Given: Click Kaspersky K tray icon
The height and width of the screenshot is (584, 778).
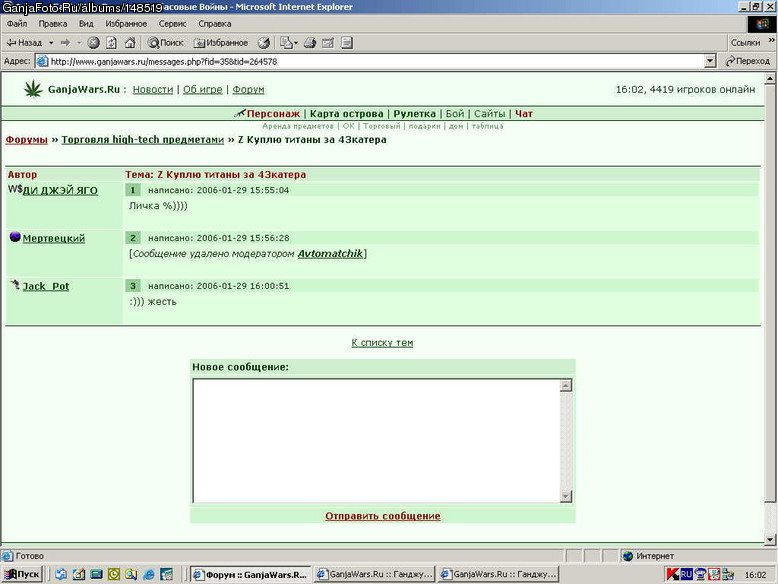Looking at the screenshot, I should 672,574.
